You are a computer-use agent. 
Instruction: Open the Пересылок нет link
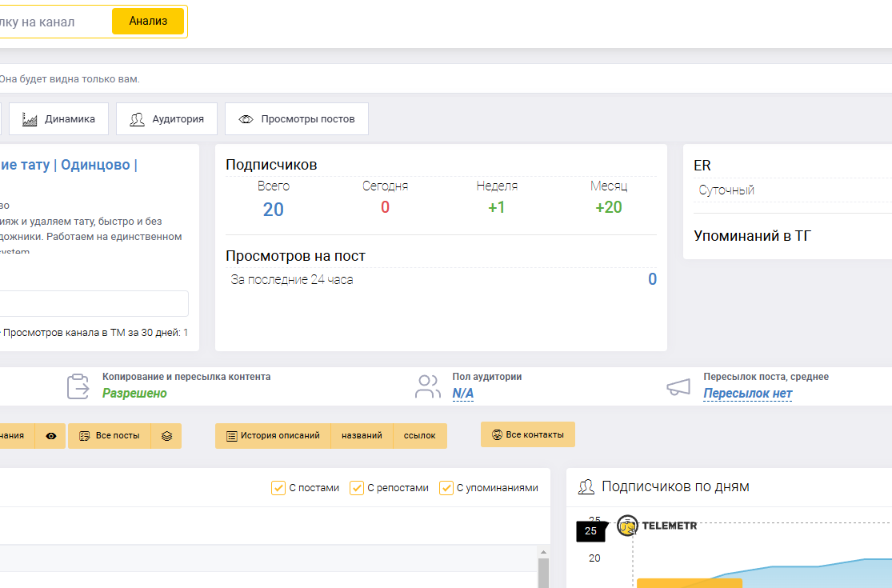pyautogui.click(x=747, y=394)
